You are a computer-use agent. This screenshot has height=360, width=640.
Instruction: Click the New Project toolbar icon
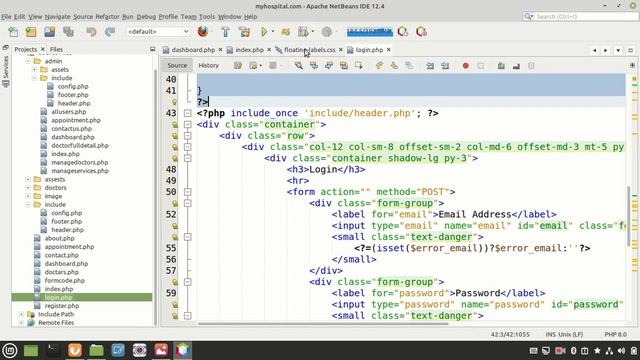pyautogui.click(x=31, y=31)
